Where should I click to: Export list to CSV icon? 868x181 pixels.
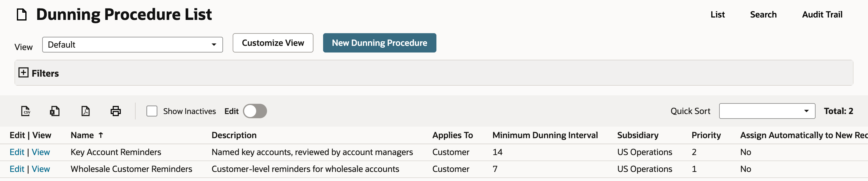[x=26, y=111]
